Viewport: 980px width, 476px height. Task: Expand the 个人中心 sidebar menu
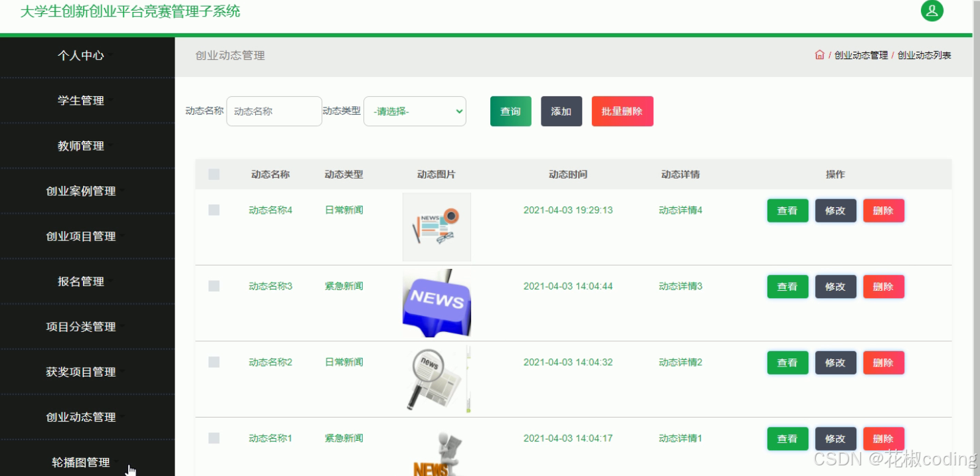pyautogui.click(x=81, y=56)
